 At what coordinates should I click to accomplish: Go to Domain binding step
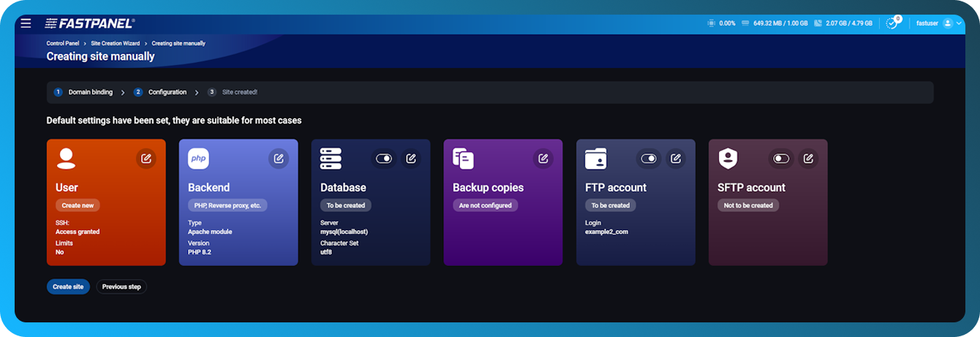[90, 93]
